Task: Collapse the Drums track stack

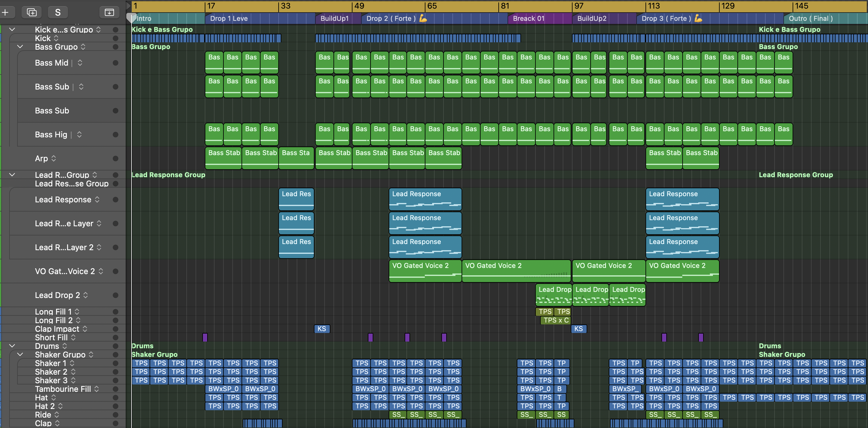Action: point(12,346)
